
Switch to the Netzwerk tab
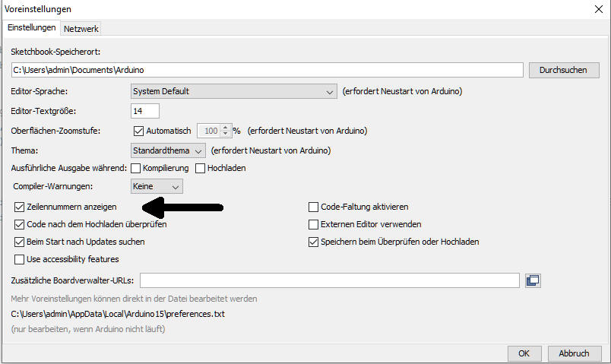(81, 29)
